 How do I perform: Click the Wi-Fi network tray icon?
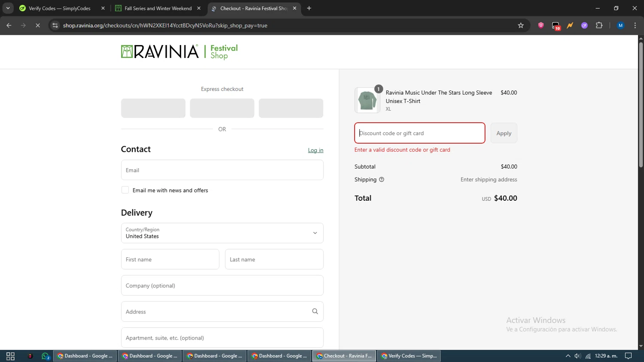[x=588, y=356]
